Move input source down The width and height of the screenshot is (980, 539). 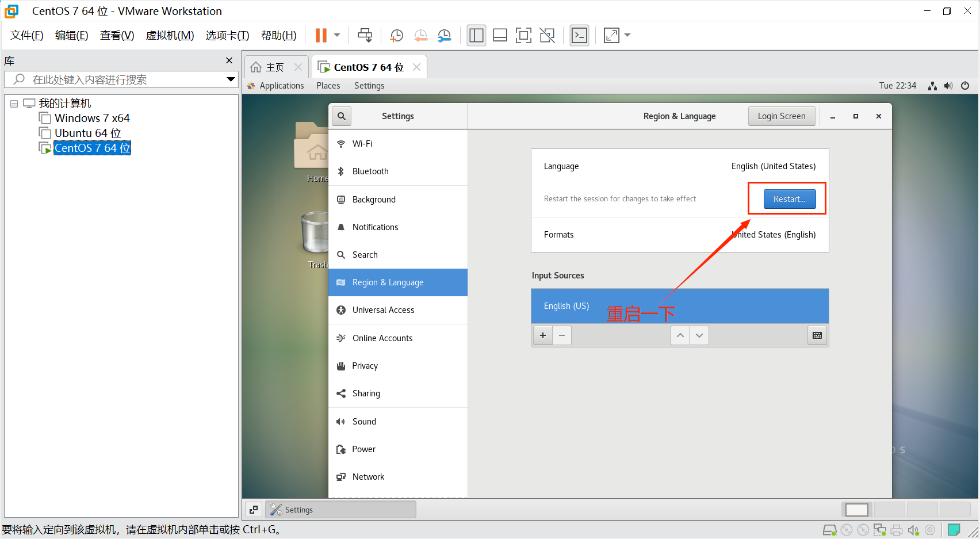699,335
